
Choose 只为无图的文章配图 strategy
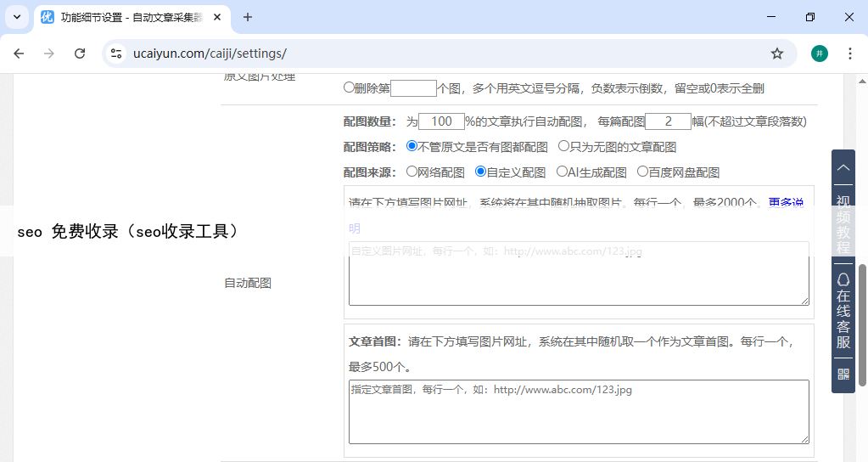pyautogui.click(x=563, y=146)
